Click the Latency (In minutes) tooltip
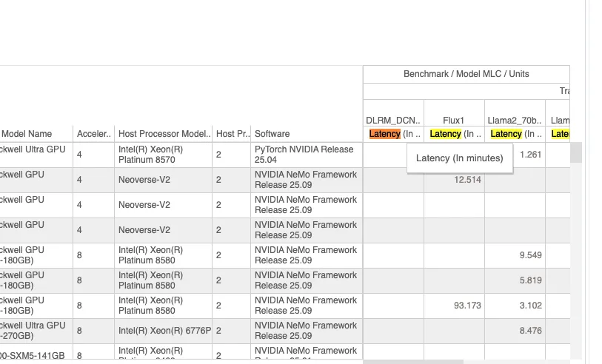The image size is (602, 364). [459, 158]
